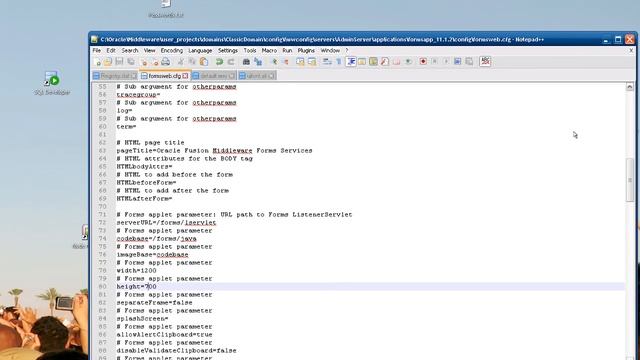Viewport: 640px width, 360px height.
Task: Toggle synchronize horizontal scrolling icon
Action: tap(312, 62)
